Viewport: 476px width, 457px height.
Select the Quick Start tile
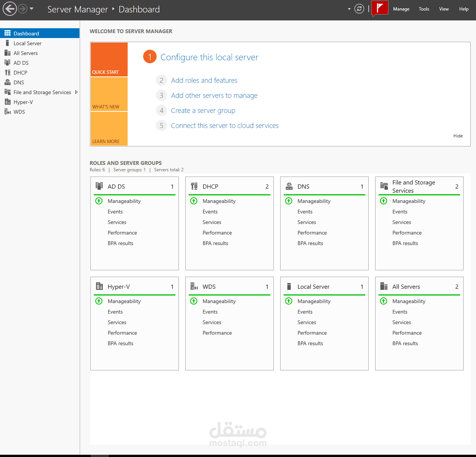109,59
